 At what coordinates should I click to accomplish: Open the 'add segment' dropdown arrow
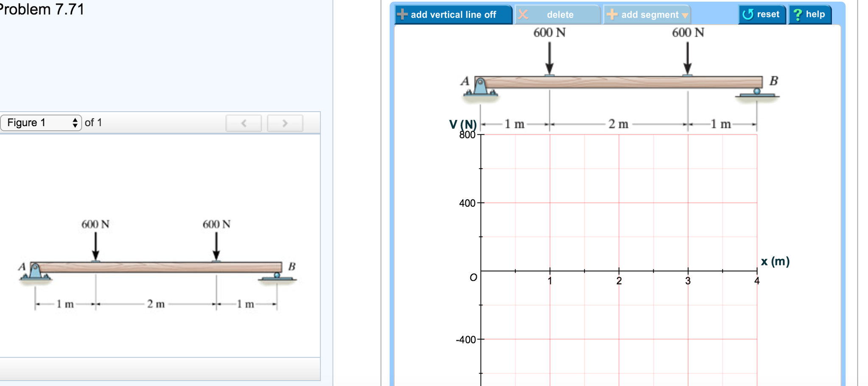point(685,15)
